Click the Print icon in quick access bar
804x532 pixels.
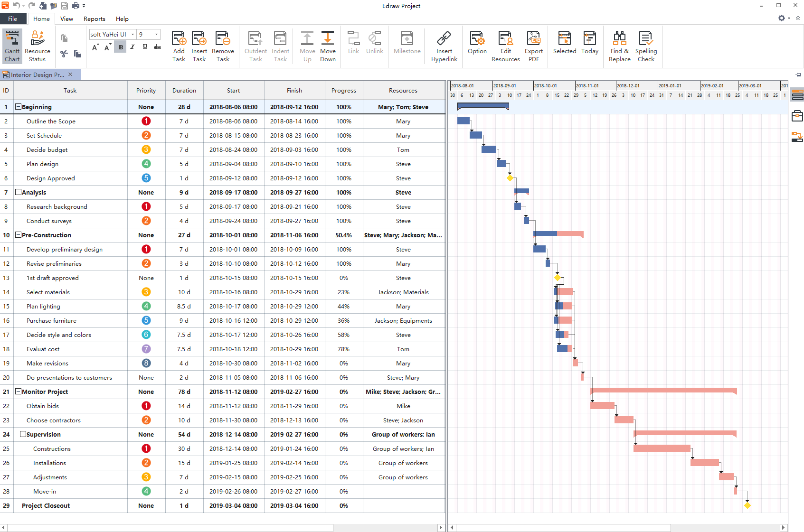(x=75, y=6)
